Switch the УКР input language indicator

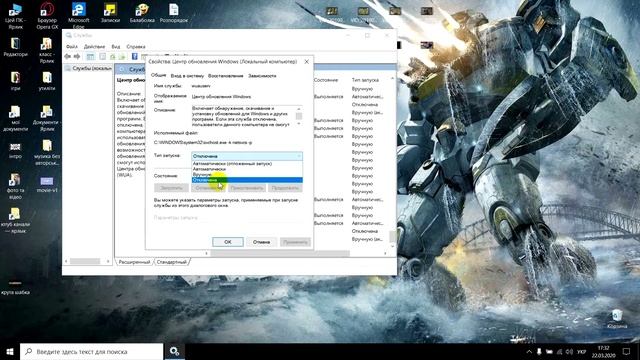tap(582, 351)
